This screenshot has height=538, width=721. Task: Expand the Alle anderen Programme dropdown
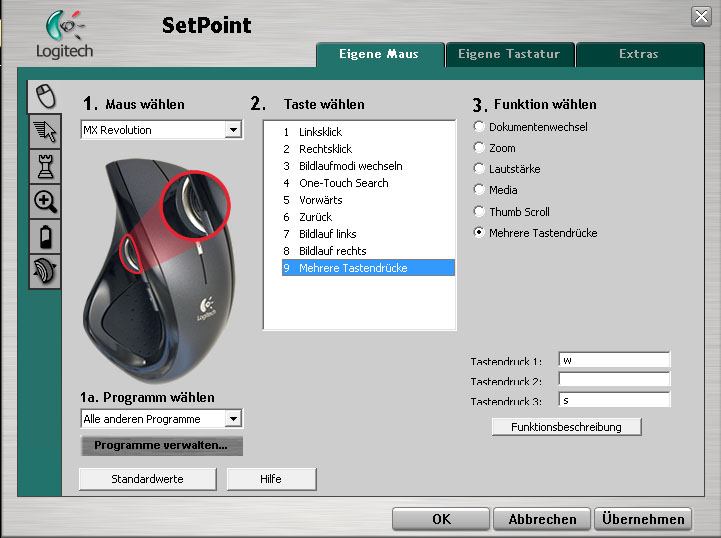click(x=233, y=419)
